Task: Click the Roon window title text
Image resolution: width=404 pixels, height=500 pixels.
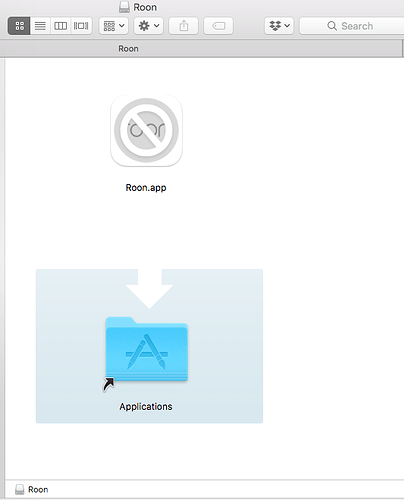Action: point(145,7)
